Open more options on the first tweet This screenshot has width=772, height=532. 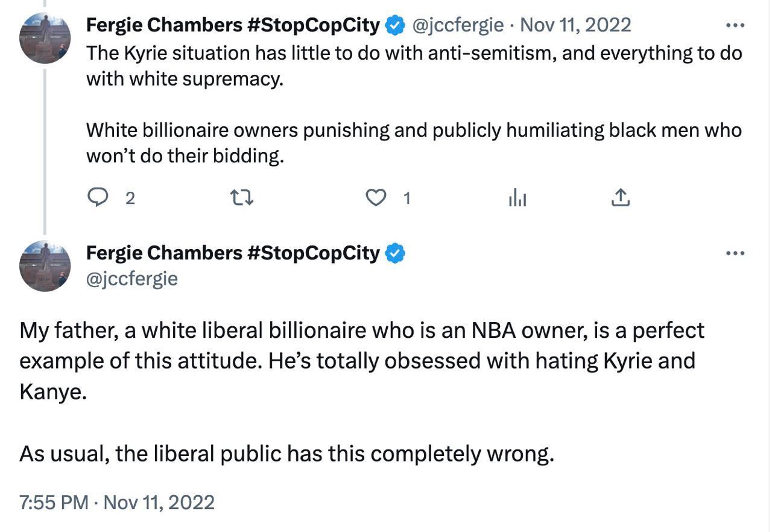(735, 25)
